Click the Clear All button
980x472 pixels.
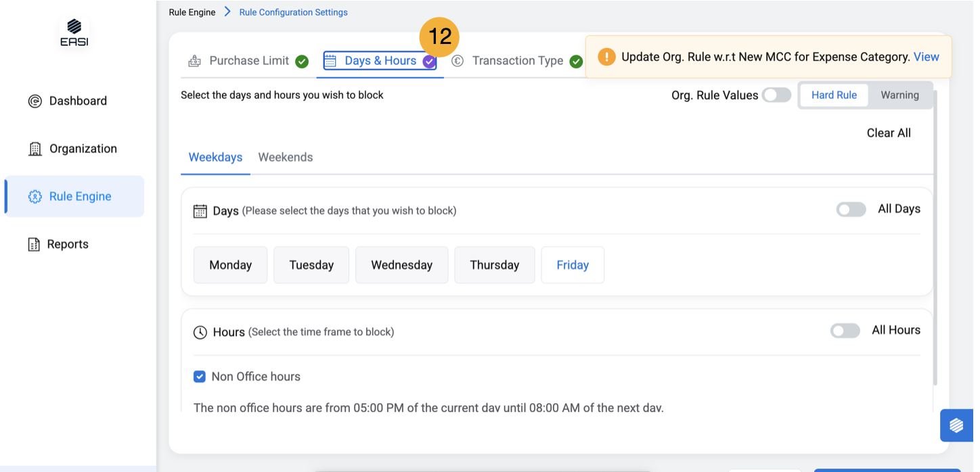click(x=888, y=133)
